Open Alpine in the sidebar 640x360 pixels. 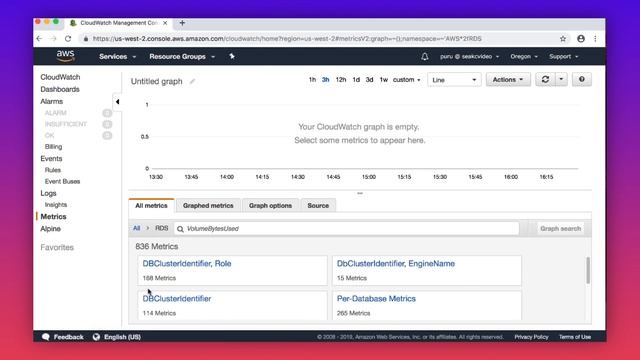click(x=50, y=229)
